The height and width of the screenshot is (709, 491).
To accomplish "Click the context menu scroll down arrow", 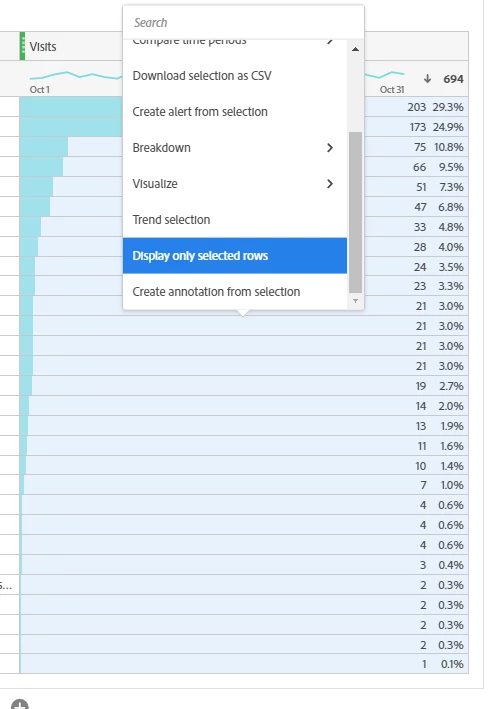I will [355, 301].
